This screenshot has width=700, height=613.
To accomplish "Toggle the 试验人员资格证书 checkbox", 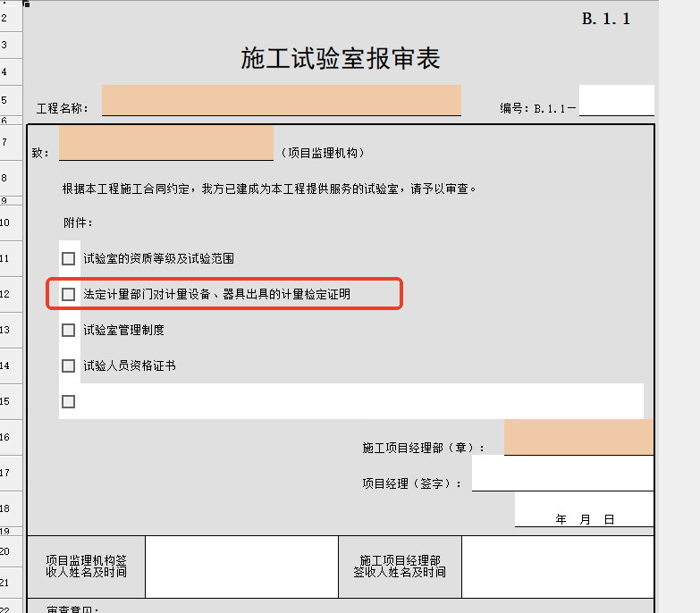I will tap(69, 365).
